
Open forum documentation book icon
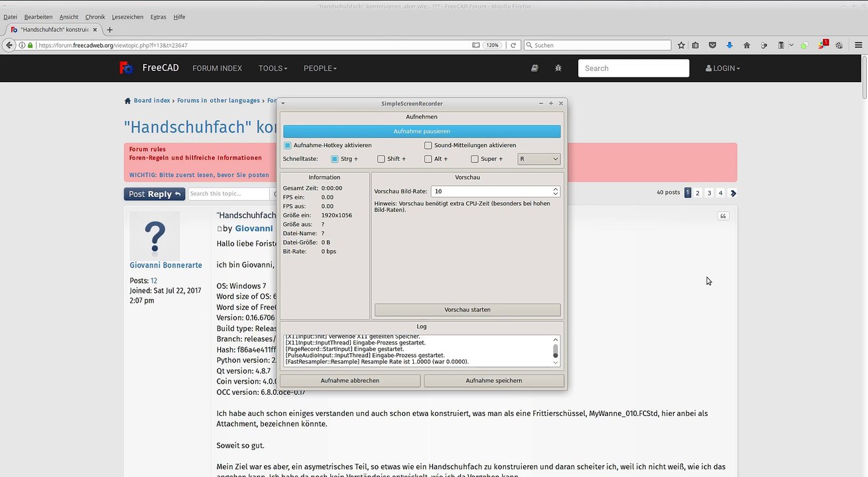click(x=535, y=68)
